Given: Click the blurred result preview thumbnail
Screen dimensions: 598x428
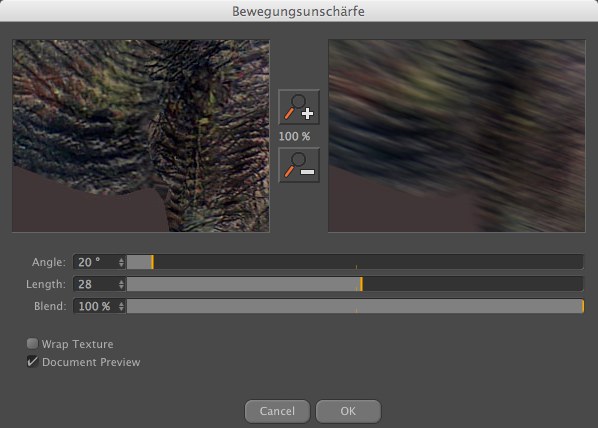Looking at the screenshot, I should coord(457,136).
